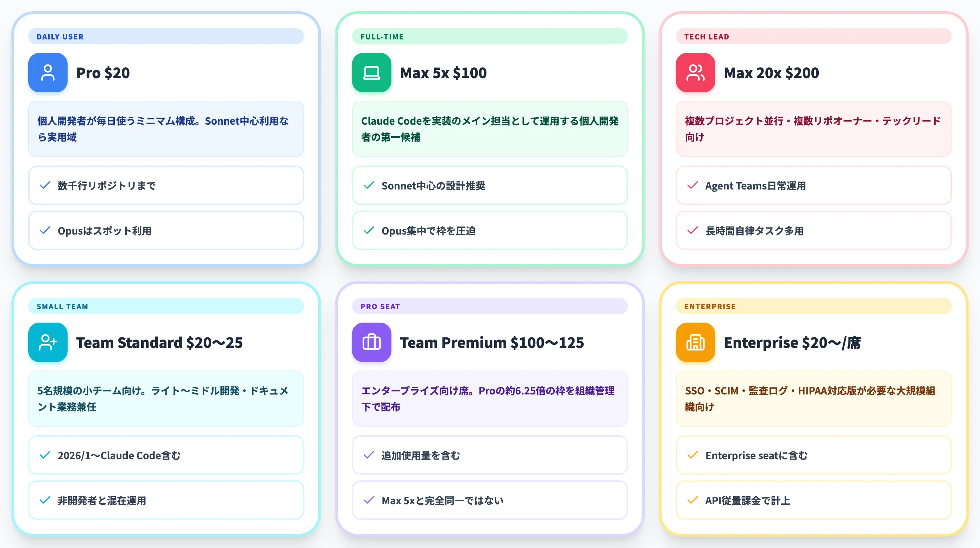Screen dimensions: 980x548
Task: Click the cyan add-user icon for Team Standard
Action: (x=48, y=342)
